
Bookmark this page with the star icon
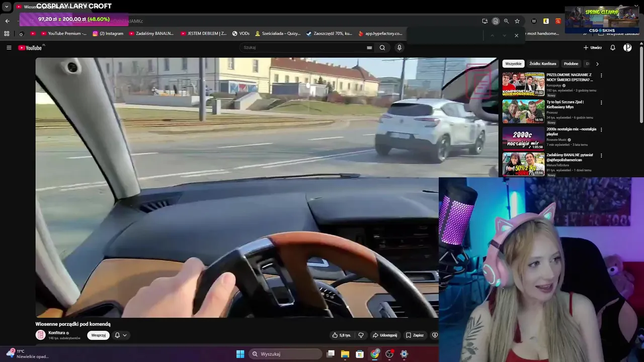[517, 21]
